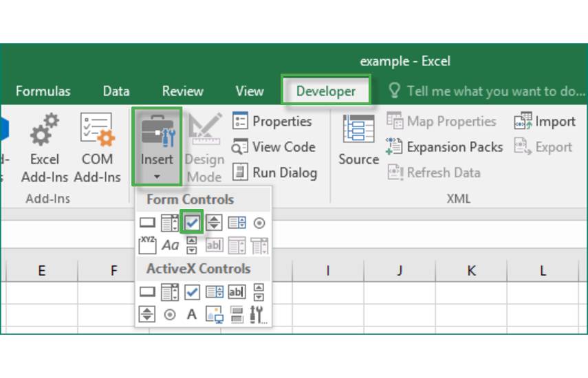Insert the ActiveX Image control

pos(215,315)
